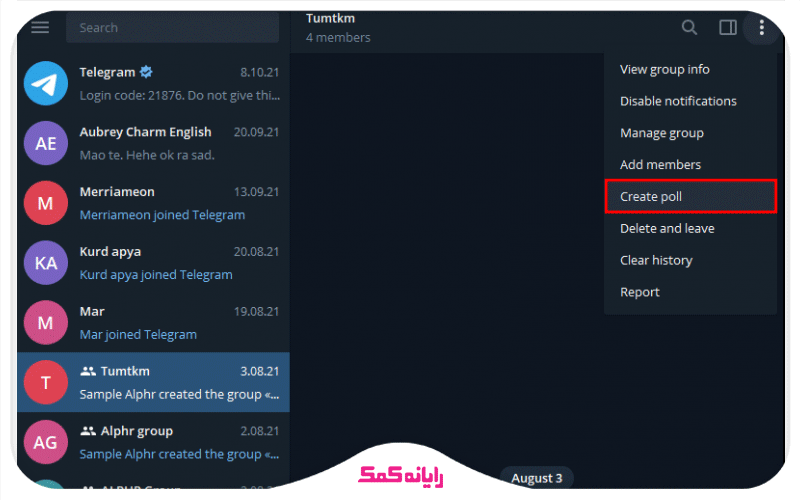Click the red M avatar for Merriameon
This screenshot has height=500, width=800.
(46, 203)
